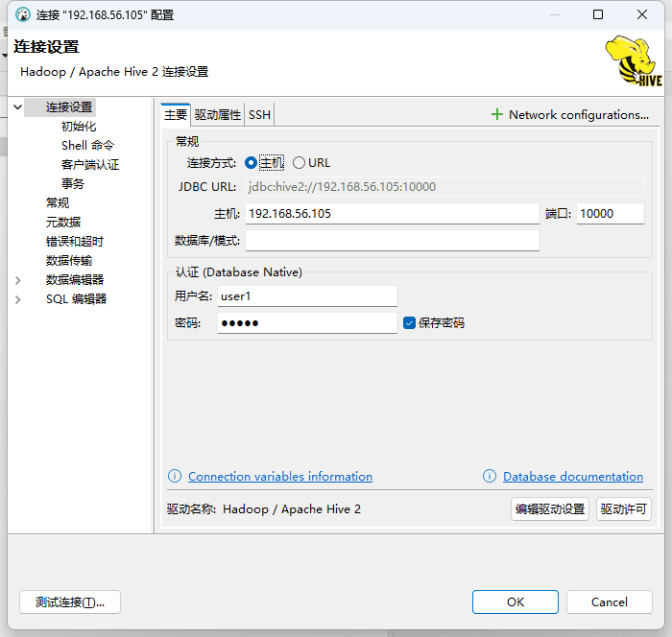Select 常规 in the settings tree
Image resolution: width=672 pixels, height=637 pixels.
[x=58, y=203]
